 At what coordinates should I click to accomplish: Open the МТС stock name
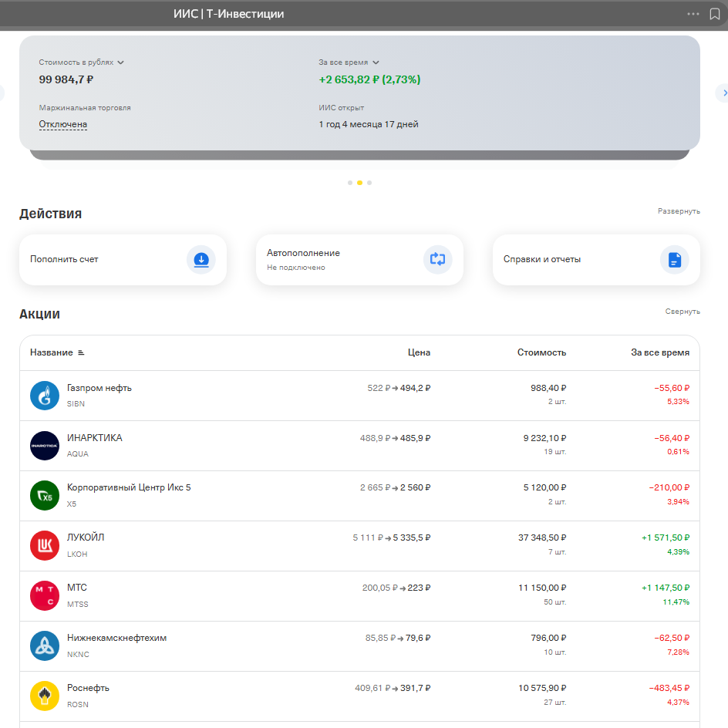point(77,588)
